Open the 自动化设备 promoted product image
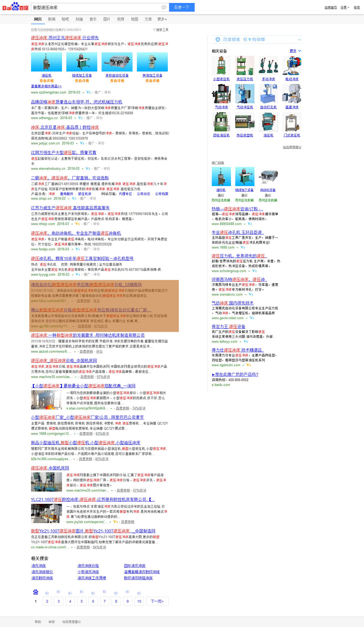The image size is (364, 627). click(x=268, y=177)
